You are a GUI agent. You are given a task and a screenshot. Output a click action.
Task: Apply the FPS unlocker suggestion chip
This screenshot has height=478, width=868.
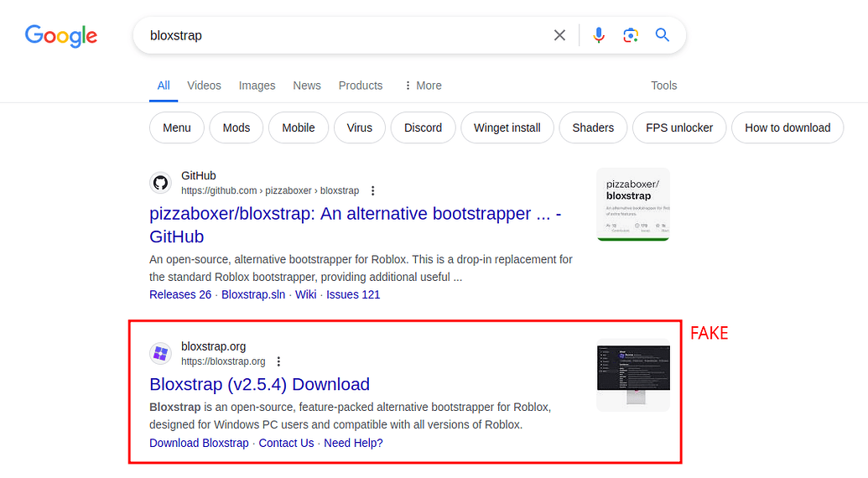coord(679,127)
